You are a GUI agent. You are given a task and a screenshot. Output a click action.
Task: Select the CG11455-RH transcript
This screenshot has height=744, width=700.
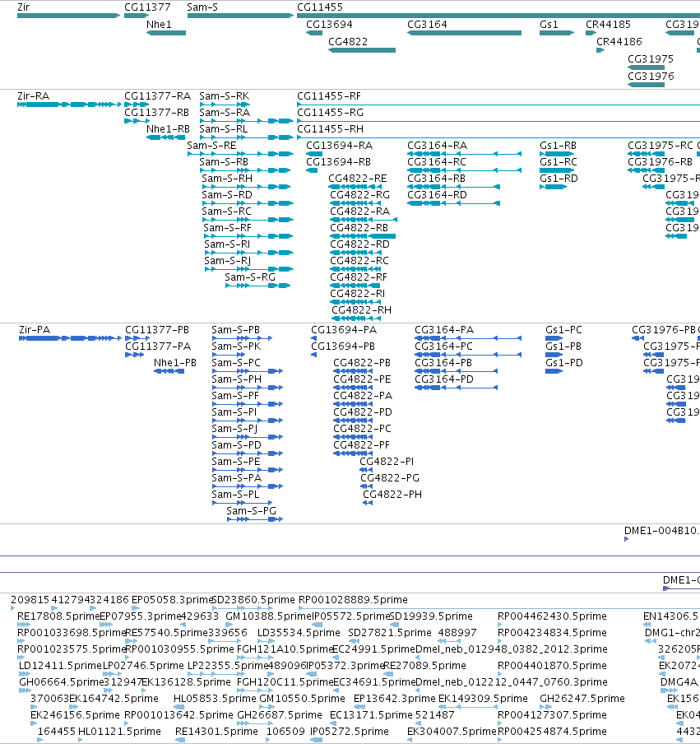(498, 137)
